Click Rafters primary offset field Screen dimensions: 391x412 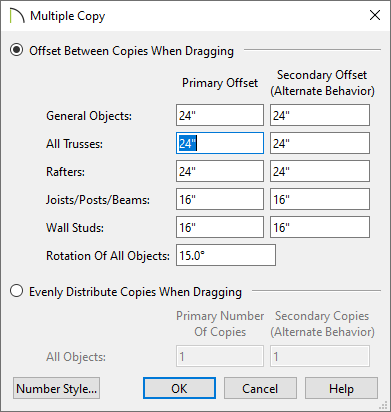(x=220, y=171)
